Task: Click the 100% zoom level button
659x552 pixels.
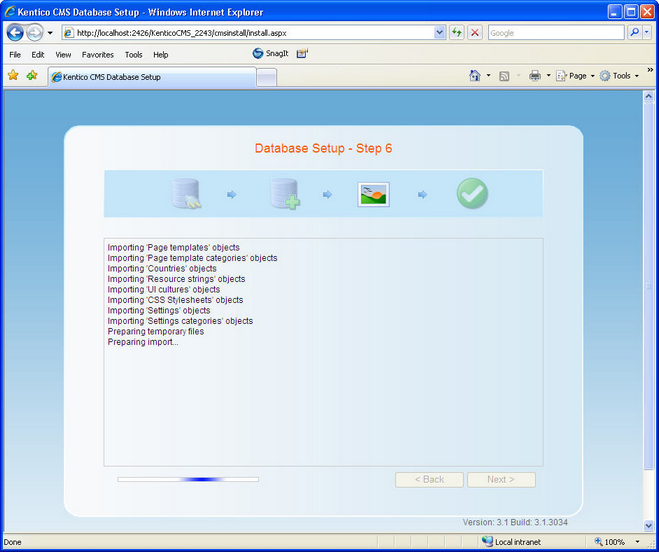Action: pos(609,541)
